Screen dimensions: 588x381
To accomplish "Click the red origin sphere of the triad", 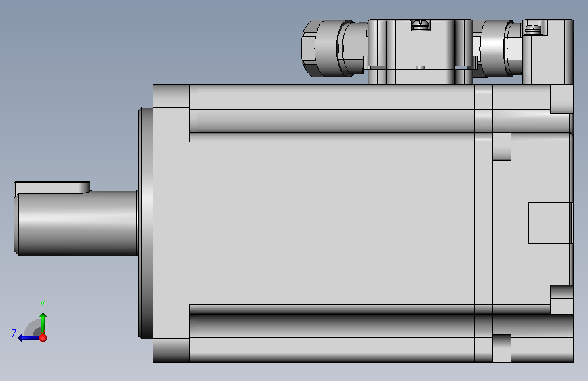I will point(43,338).
